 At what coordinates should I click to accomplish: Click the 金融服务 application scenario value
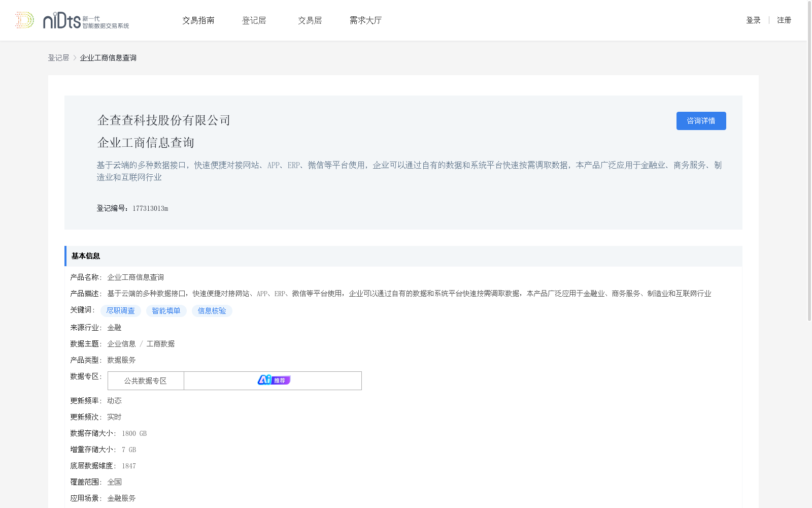coord(121,498)
